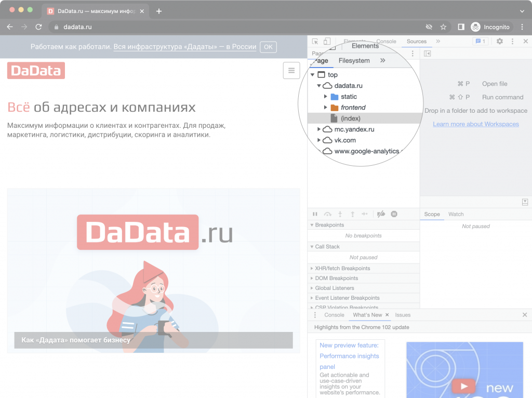Bookmark this page with the star icon

coord(443,27)
